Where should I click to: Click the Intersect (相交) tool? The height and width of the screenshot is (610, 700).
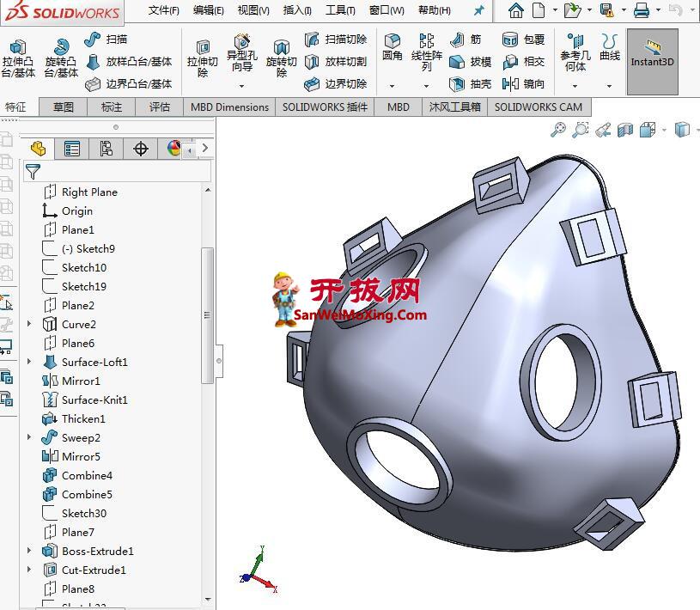523,62
